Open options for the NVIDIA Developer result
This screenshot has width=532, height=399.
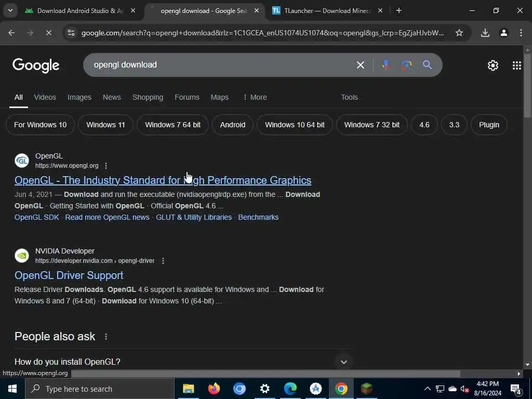point(163,261)
